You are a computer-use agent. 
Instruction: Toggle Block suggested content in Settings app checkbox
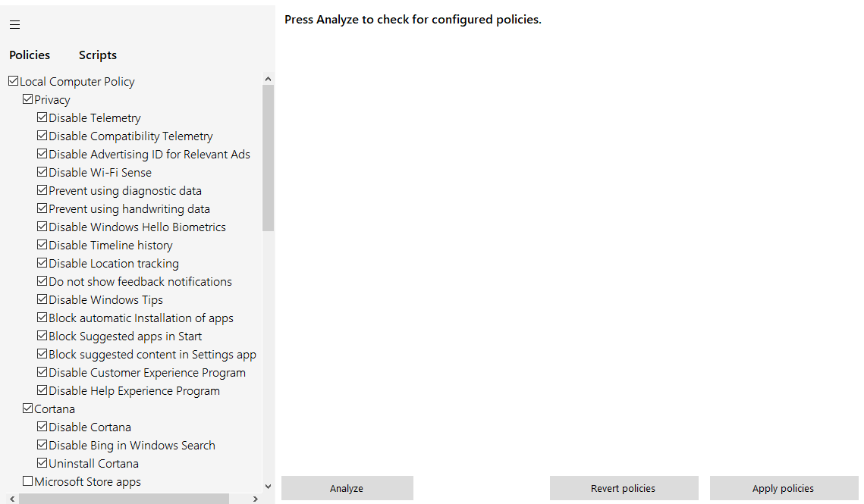pyautogui.click(x=42, y=354)
